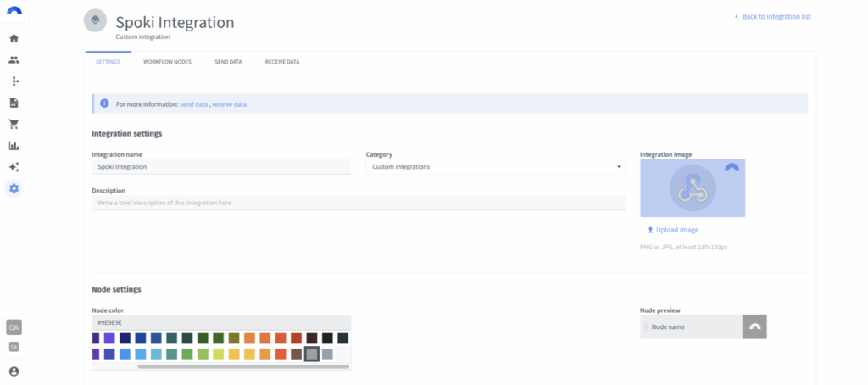The width and height of the screenshot is (868, 385).
Task: Follow the 'receive data' info link
Action: pyautogui.click(x=230, y=104)
